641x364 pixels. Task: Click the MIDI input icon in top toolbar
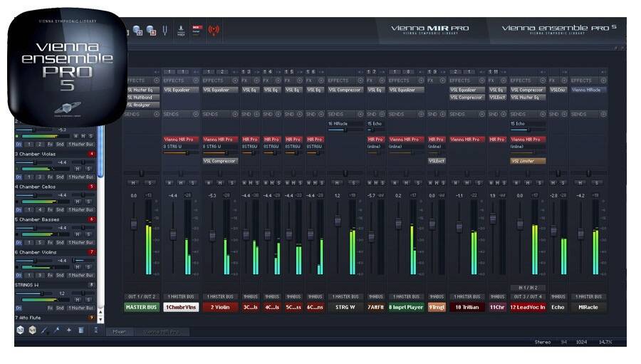point(181,30)
